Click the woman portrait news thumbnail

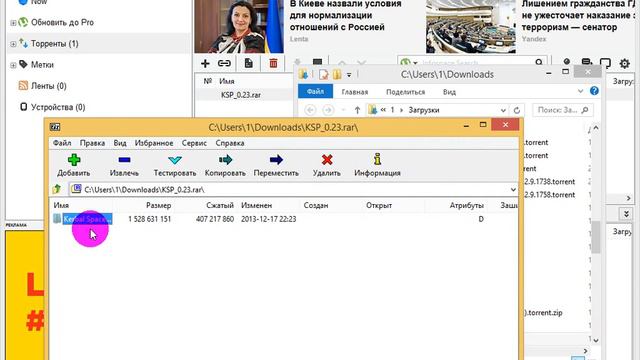coord(239,27)
